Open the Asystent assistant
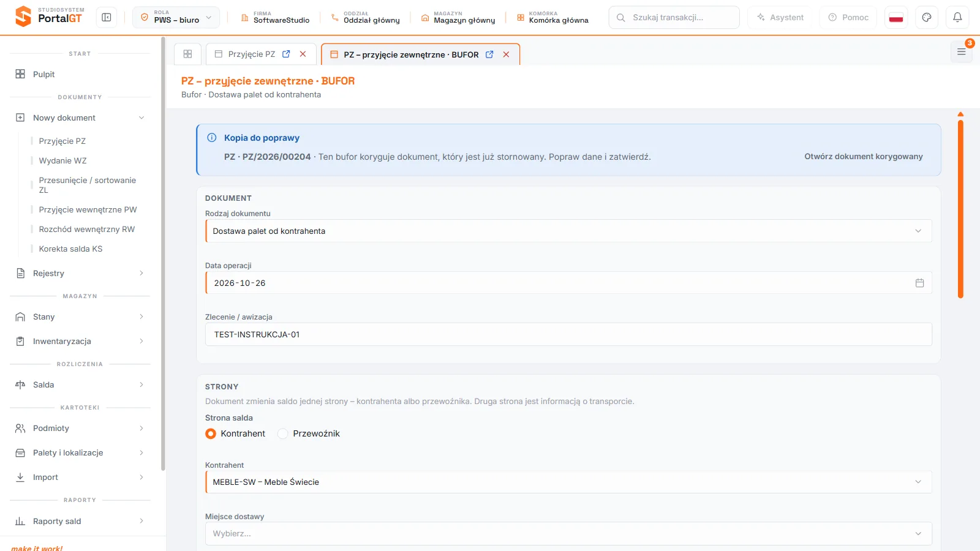The height and width of the screenshot is (551, 980). (x=780, y=17)
